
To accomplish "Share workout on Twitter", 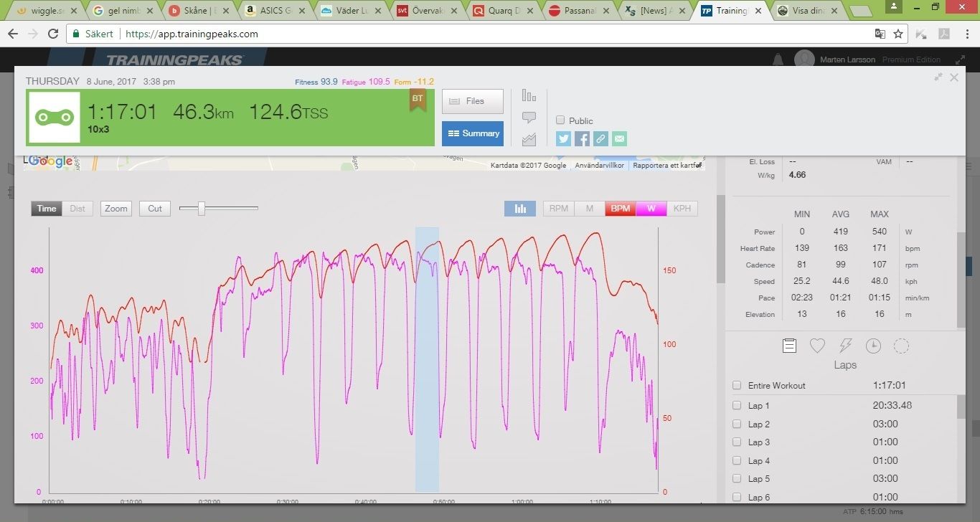I will (x=564, y=139).
